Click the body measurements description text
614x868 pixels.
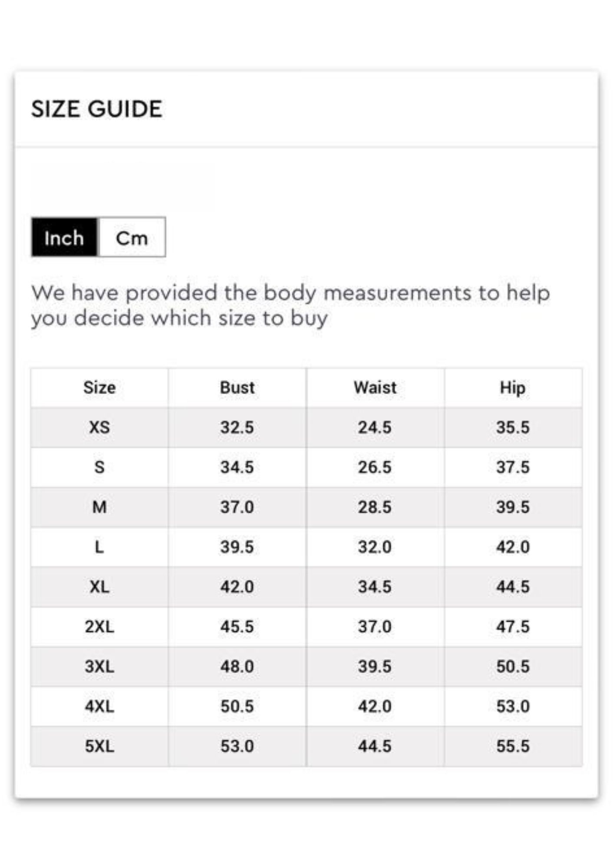[x=290, y=306]
